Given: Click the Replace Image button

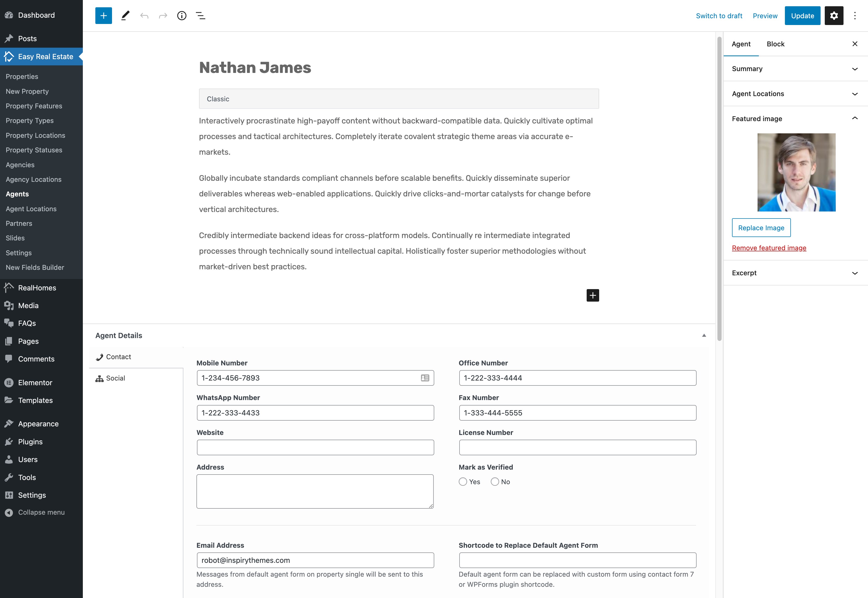Looking at the screenshot, I should pos(761,228).
